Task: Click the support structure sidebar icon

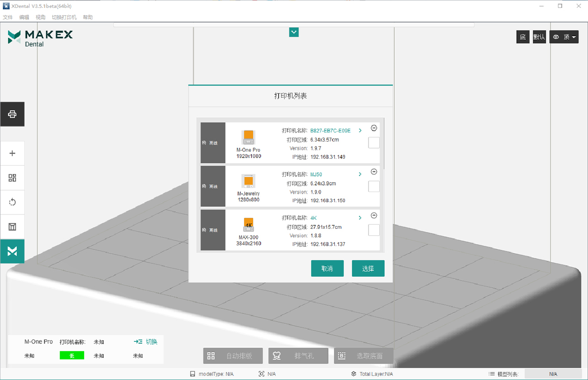Action: coord(12,227)
